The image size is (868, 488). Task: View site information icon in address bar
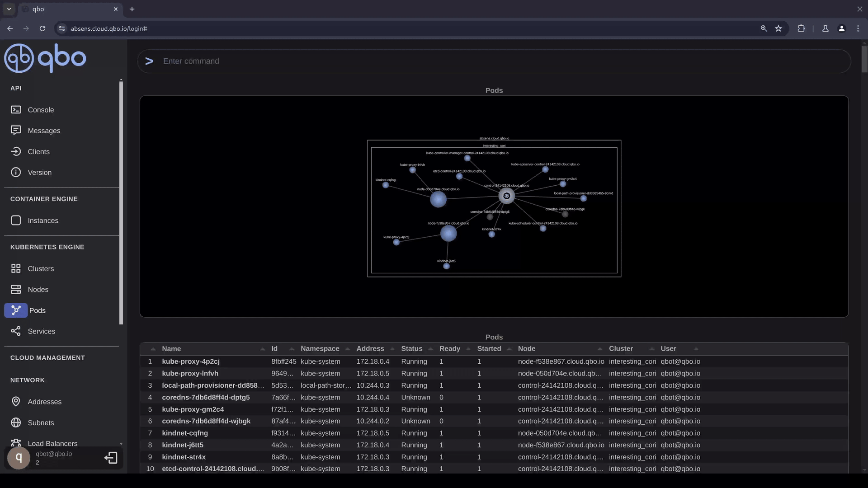pyautogui.click(x=62, y=28)
